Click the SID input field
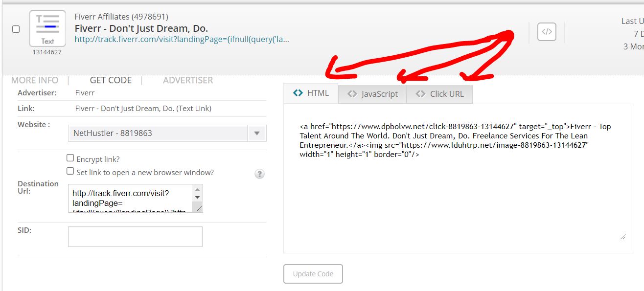Image resolution: width=644 pixels, height=291 pixels. coord(135,237)
